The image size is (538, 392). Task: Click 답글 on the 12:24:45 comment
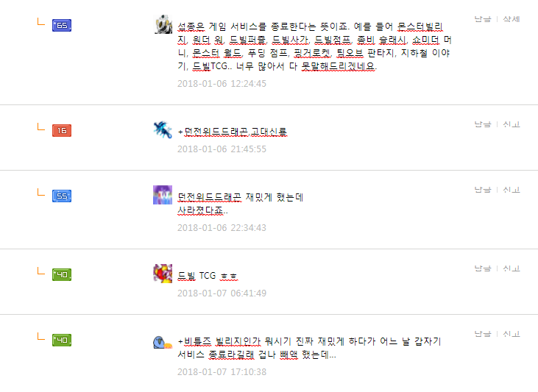click(x=483, y=19)
